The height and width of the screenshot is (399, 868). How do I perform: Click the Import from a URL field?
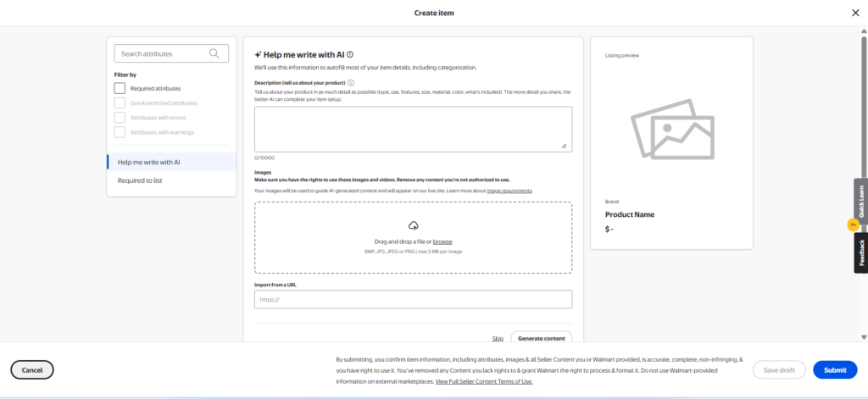(413, 299)
